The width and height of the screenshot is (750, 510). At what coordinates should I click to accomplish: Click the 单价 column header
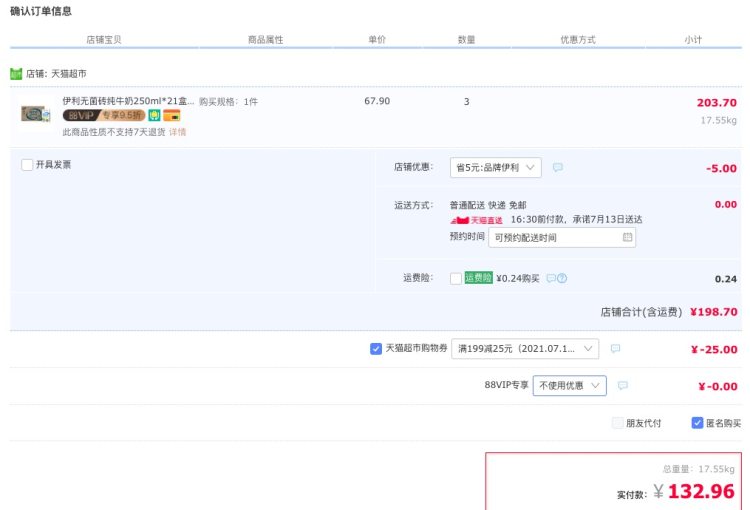[x=377, y=40]
